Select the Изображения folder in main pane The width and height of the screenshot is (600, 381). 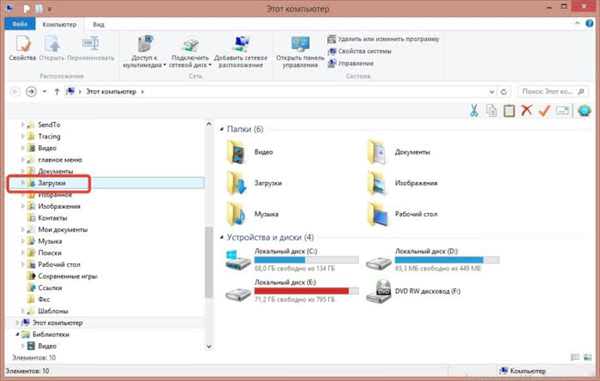[403, 183]
